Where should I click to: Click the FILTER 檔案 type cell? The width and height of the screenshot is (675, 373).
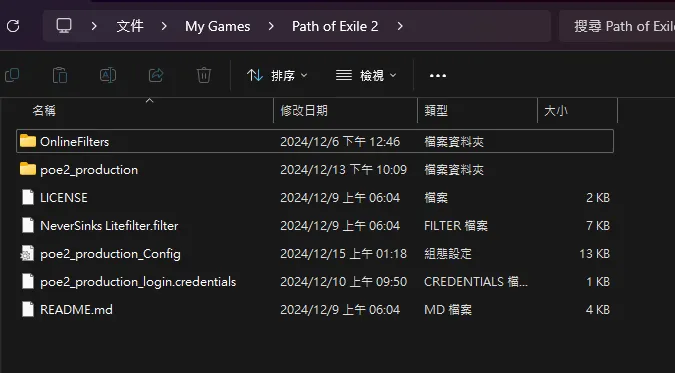[x=456, y=226]
